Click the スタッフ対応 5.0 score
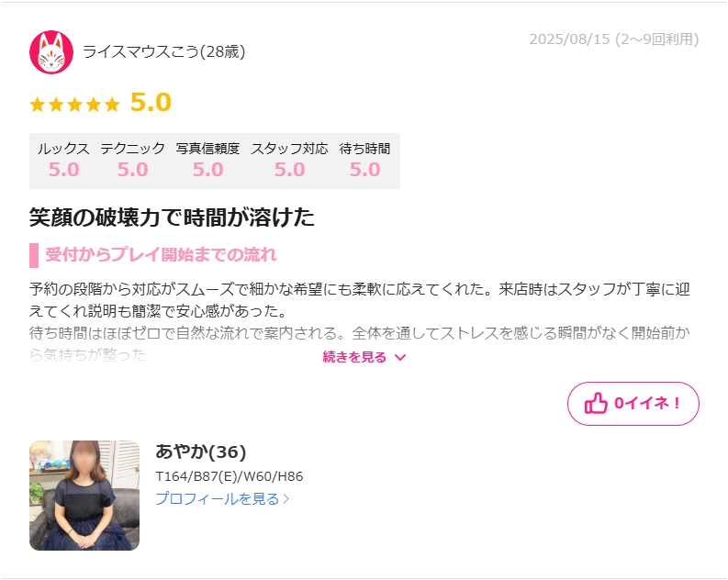 289,170
